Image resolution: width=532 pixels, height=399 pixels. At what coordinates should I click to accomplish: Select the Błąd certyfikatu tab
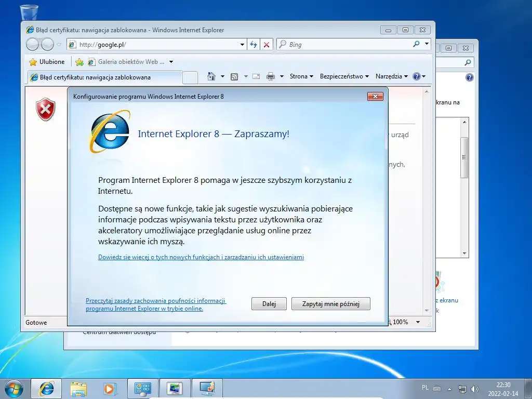coord(104,77)
